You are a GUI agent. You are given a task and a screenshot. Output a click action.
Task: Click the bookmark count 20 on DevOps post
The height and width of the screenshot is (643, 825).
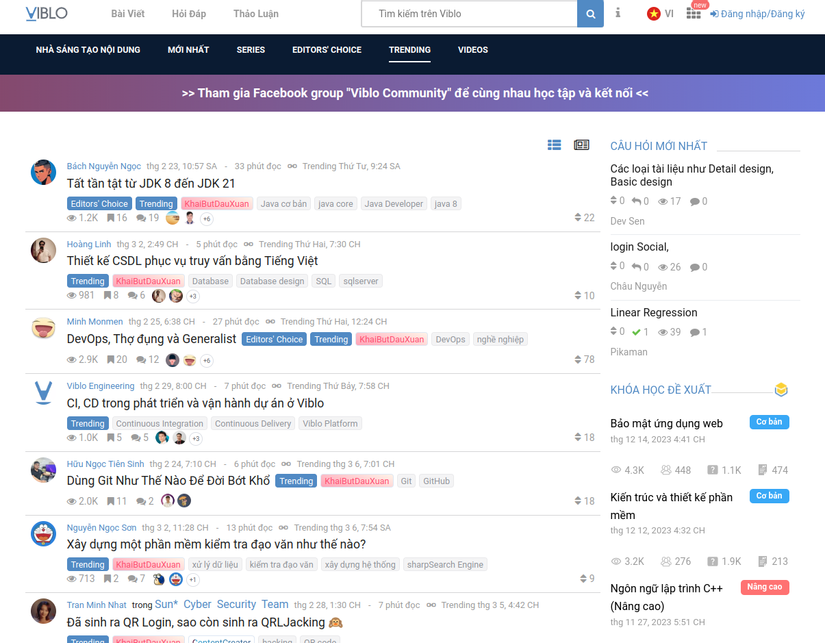tap(117, 359)
